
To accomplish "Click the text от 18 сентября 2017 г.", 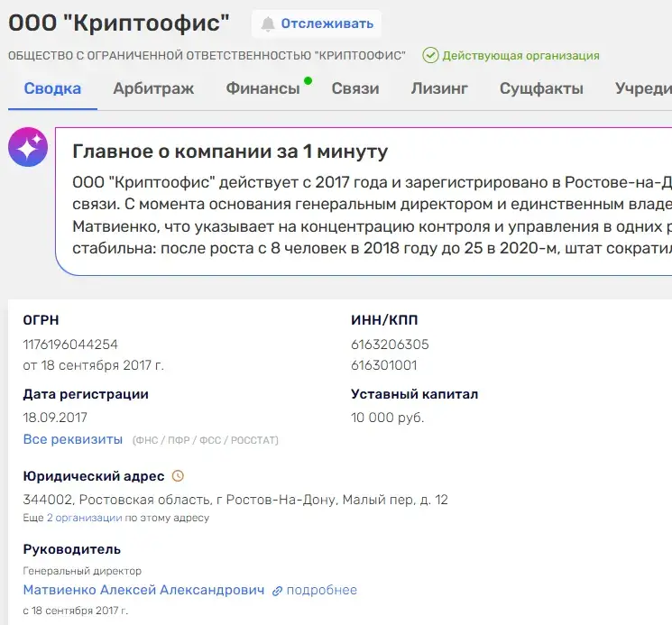I will [x=94, y=365].
